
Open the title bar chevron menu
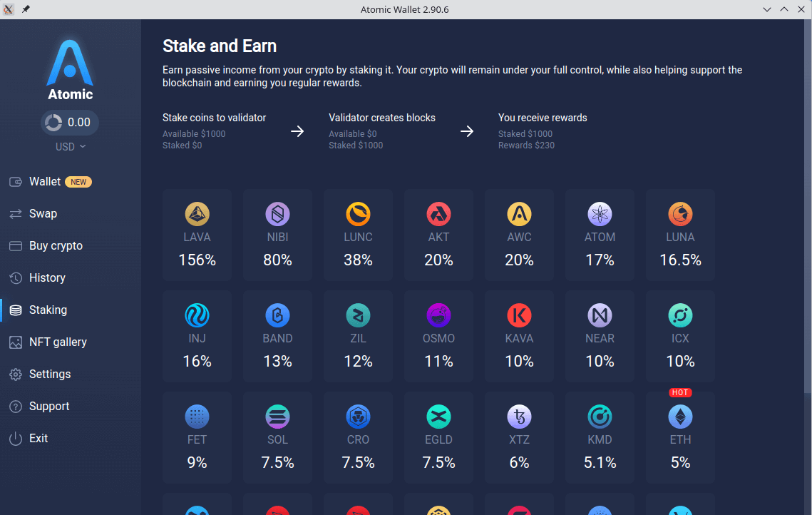coord(766,9)
